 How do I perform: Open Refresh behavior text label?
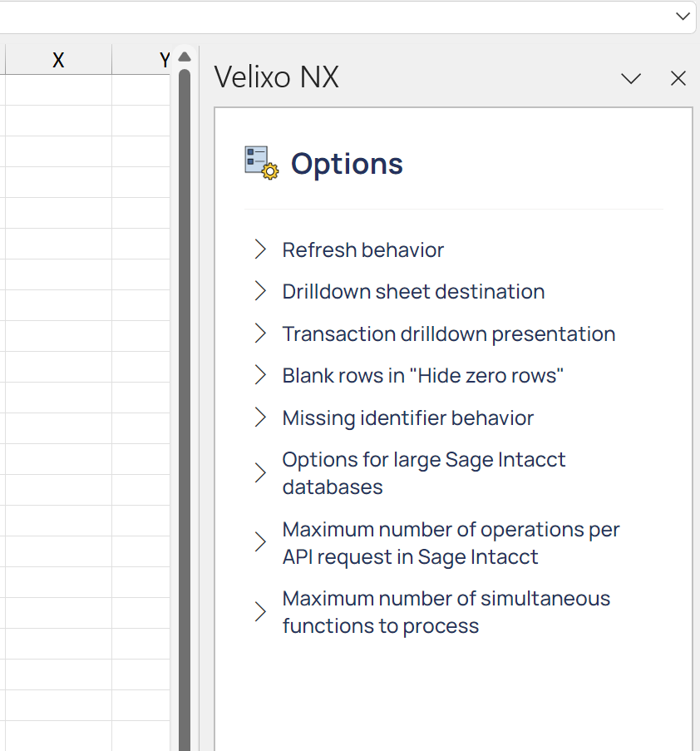363,250
